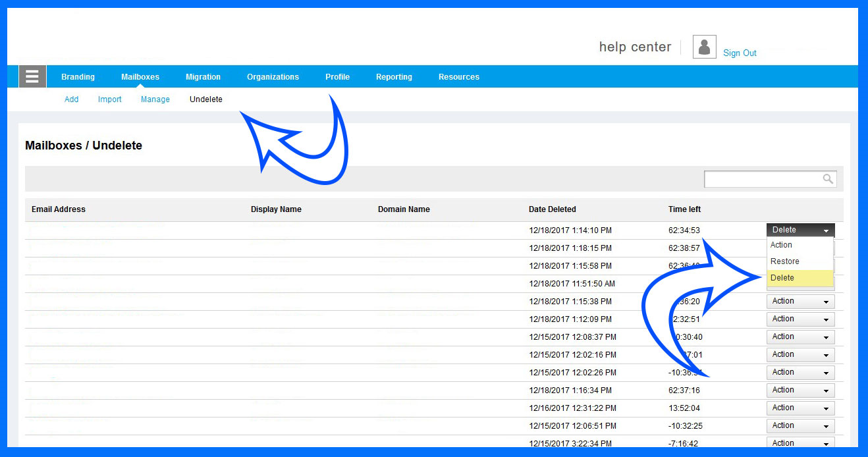
Task: Click the Sign Out link
Action: tap(740, 53)
